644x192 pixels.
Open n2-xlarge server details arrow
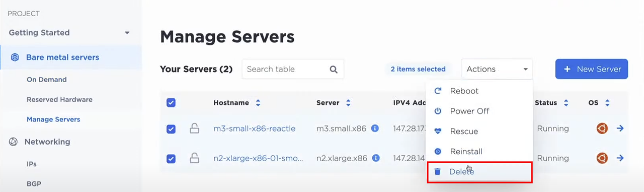point(620,158)
